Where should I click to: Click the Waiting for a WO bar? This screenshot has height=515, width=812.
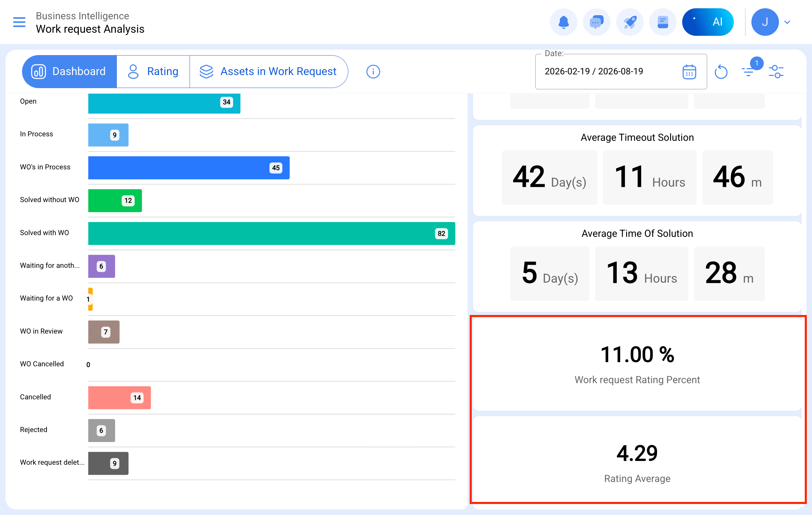click(91, 299)
